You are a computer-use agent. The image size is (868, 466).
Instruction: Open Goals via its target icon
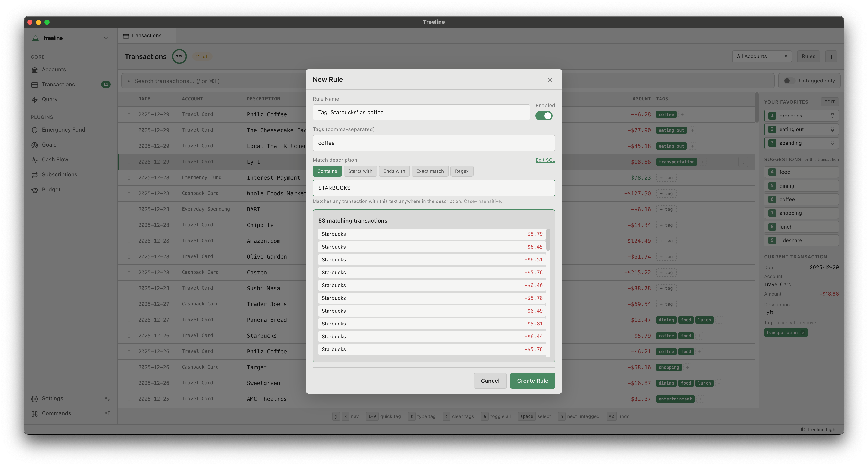pyautogui.click(x=34, y=145)
